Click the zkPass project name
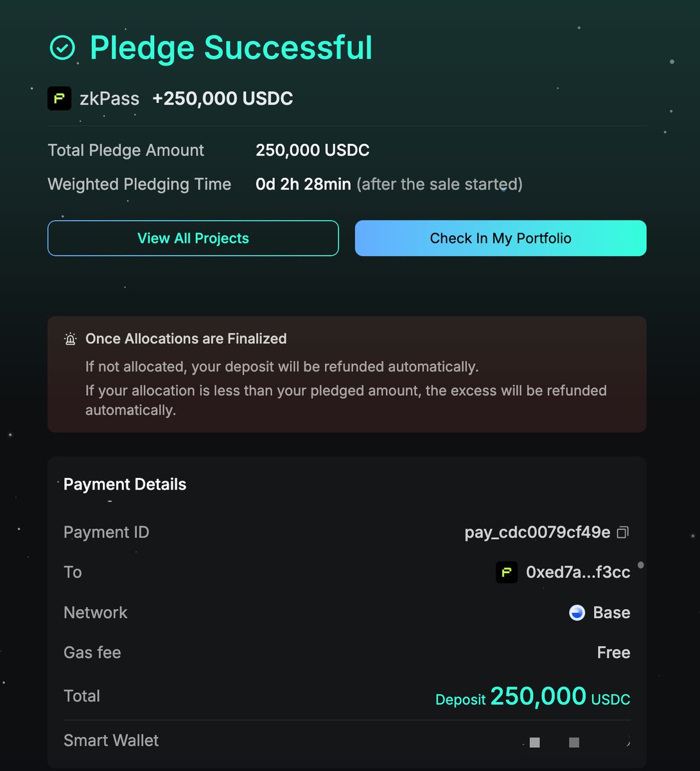The width and height of the screenshot is (700, 771). click(x=109, y=99)
